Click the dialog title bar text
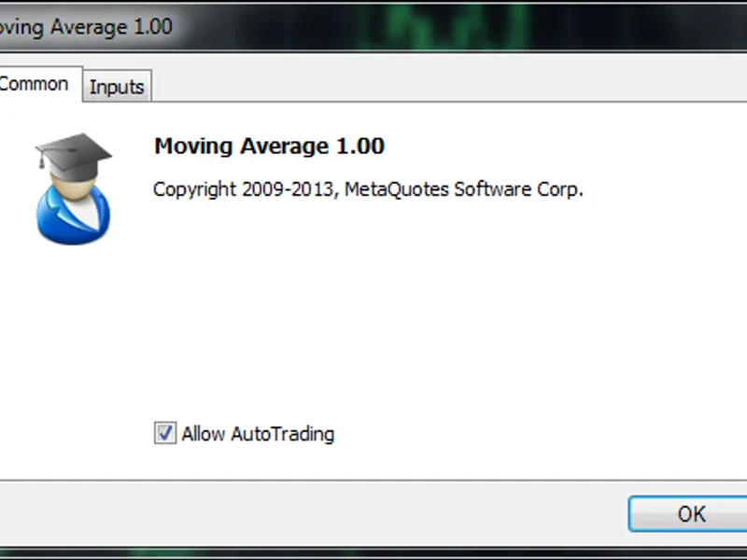Image resolution: width=747 pixels, height=560 pixels. pos(86,27)
